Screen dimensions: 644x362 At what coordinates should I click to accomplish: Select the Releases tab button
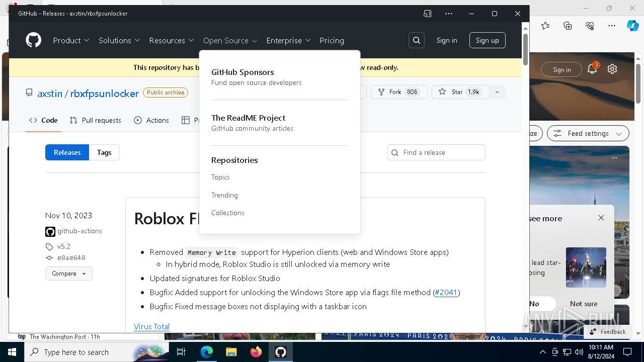click(x=67, y=152)
